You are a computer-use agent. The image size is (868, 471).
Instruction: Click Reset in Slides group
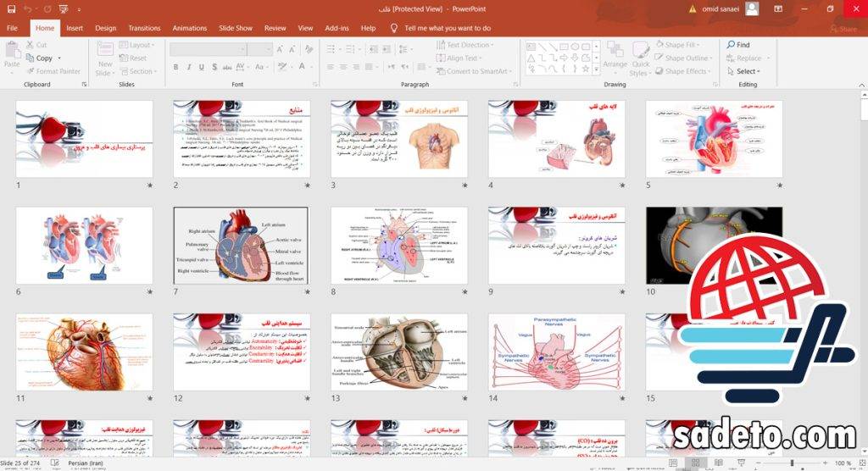tap(133, 58)
